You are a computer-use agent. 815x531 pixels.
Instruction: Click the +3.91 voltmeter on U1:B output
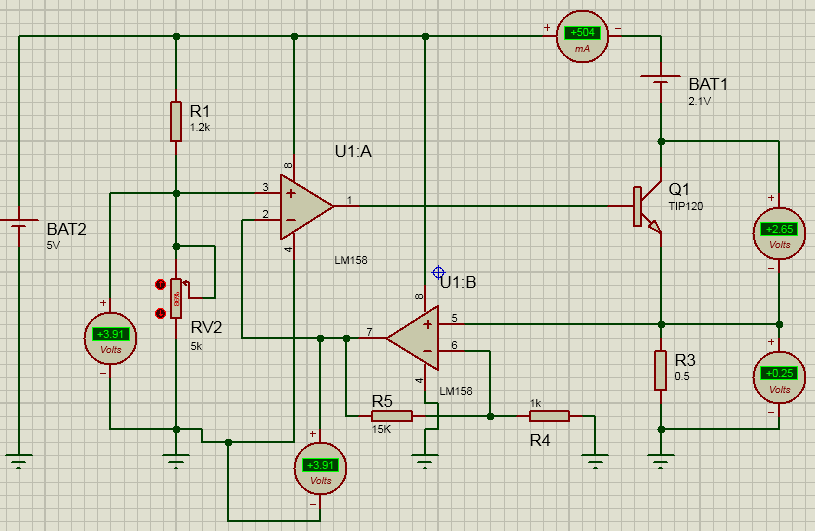pos(320,469)
